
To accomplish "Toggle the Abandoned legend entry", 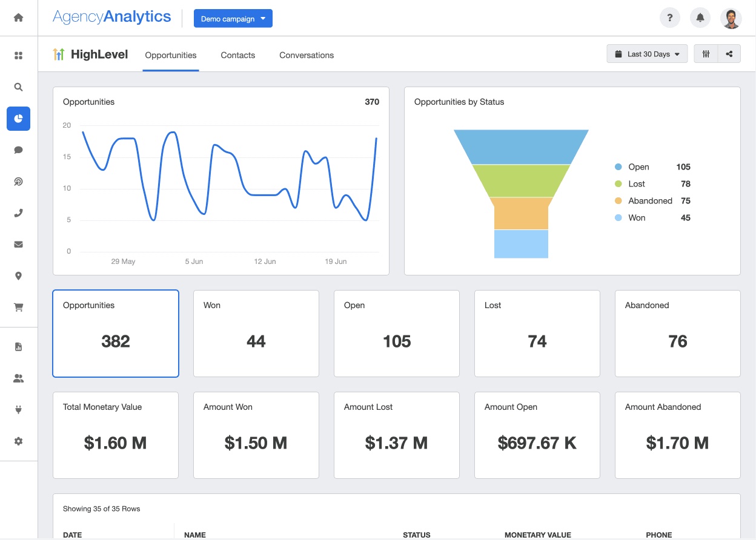I will (649, 201).
